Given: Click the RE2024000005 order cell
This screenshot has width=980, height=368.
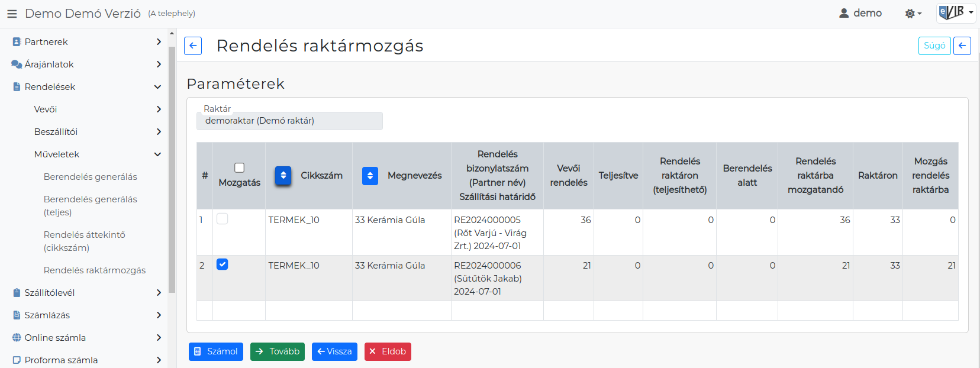Looking at the screenshot, I should coord(497,233).
